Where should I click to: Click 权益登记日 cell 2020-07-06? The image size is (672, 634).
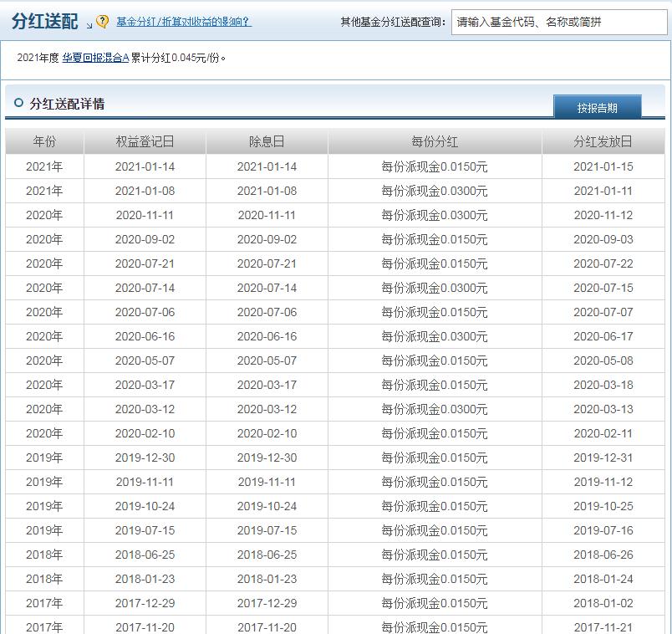coord(145,312)
